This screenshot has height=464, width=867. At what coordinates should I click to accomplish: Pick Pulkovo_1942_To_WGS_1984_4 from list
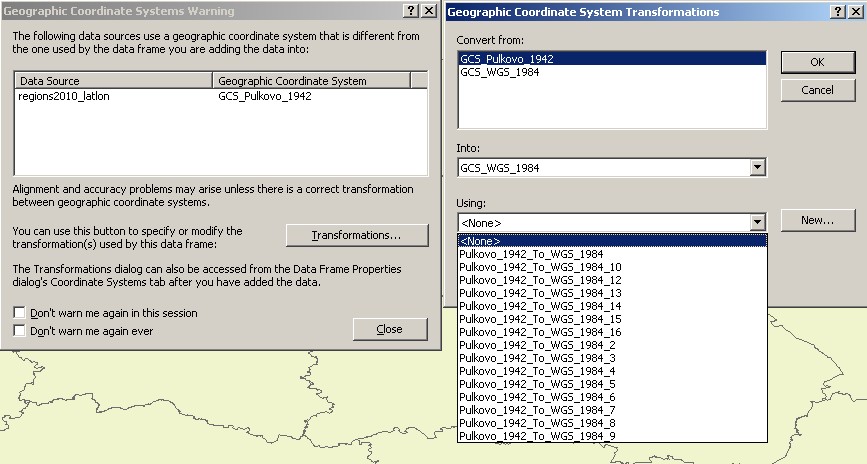tap(612, 371)
